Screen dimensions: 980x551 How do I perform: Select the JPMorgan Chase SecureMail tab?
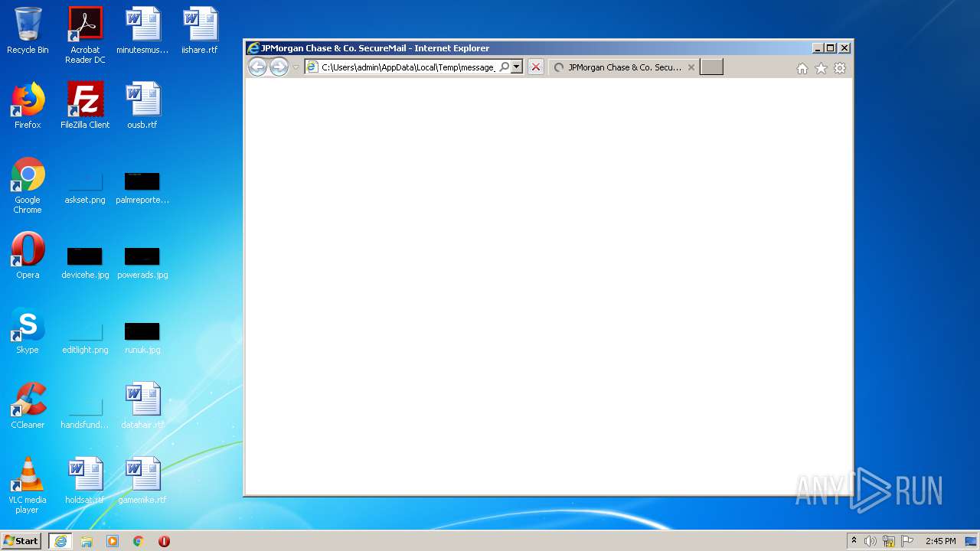pos(623,67)
